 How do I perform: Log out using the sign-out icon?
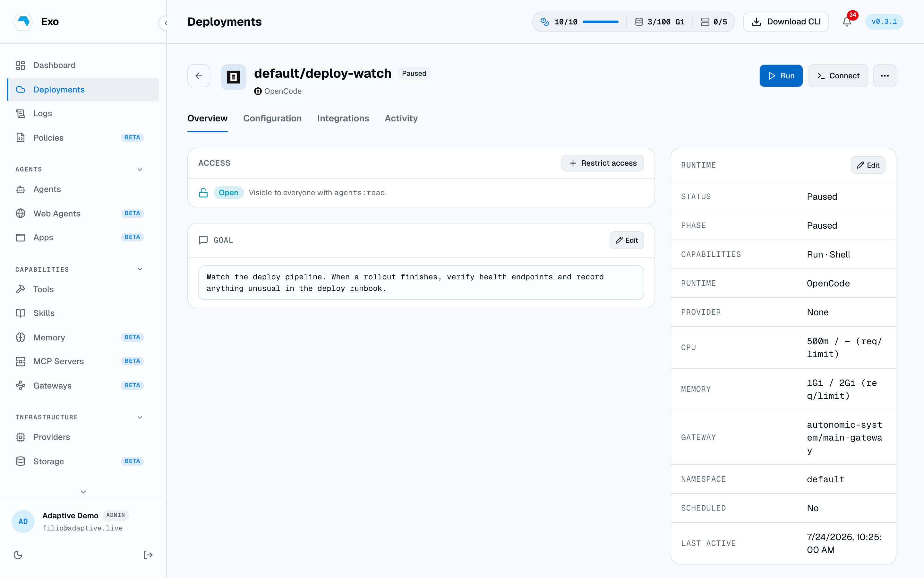(148, 555)
